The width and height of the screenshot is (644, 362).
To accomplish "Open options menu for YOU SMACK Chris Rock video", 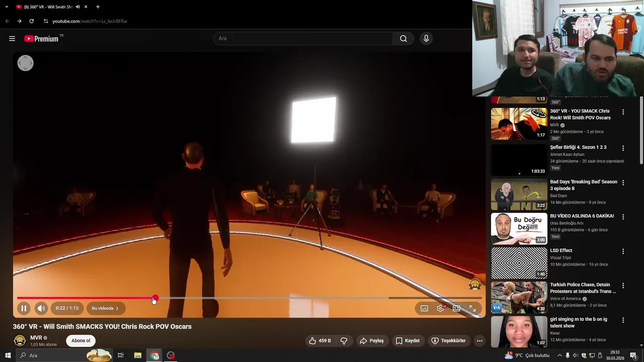I will click(x=623, y=112).
